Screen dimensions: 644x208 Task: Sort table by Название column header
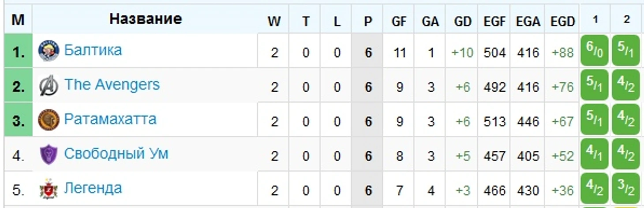point(145,19)
